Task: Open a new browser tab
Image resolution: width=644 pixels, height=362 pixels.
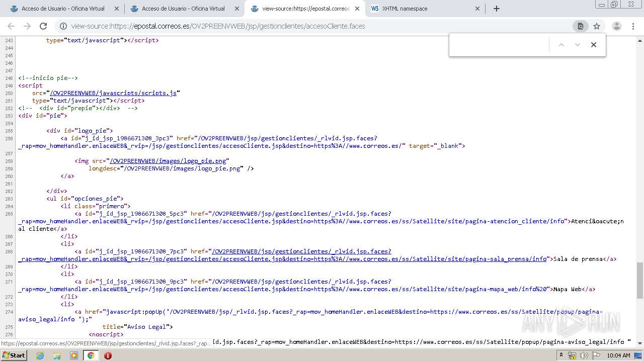Action: [x=497, y=9]
